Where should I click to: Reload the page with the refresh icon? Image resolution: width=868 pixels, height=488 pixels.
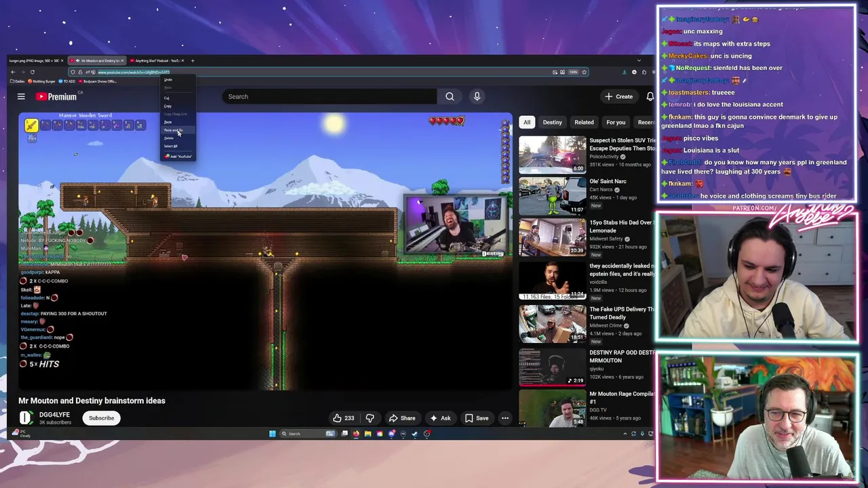pyautogui.click(x=33, y=72)
